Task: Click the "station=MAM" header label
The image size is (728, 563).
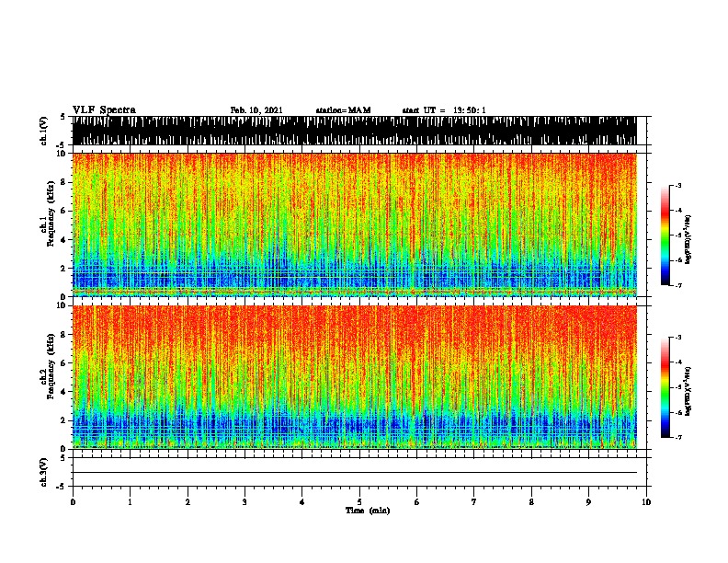Action: tap(343, 110)
